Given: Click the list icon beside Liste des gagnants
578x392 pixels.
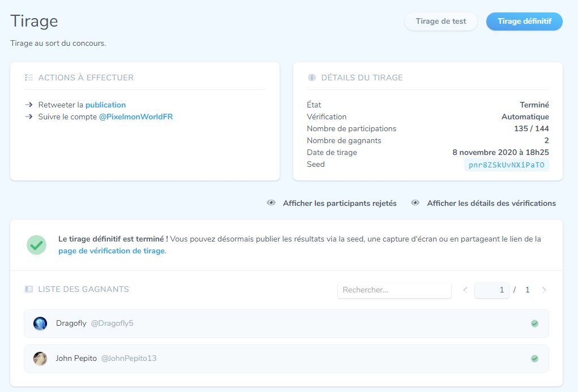Looking at the screenshot, I should coord(29,289).
